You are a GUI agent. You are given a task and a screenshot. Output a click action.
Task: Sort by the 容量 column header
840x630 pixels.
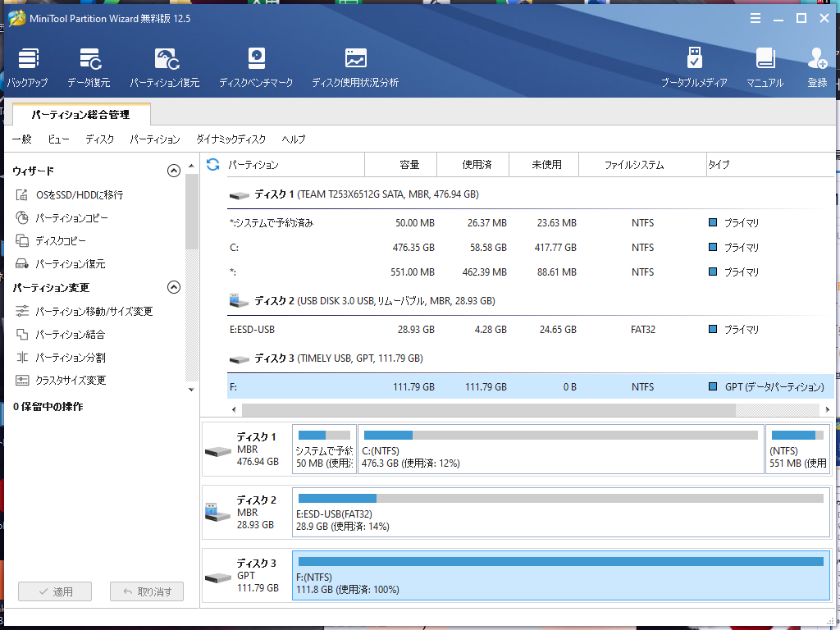[400, 164]
